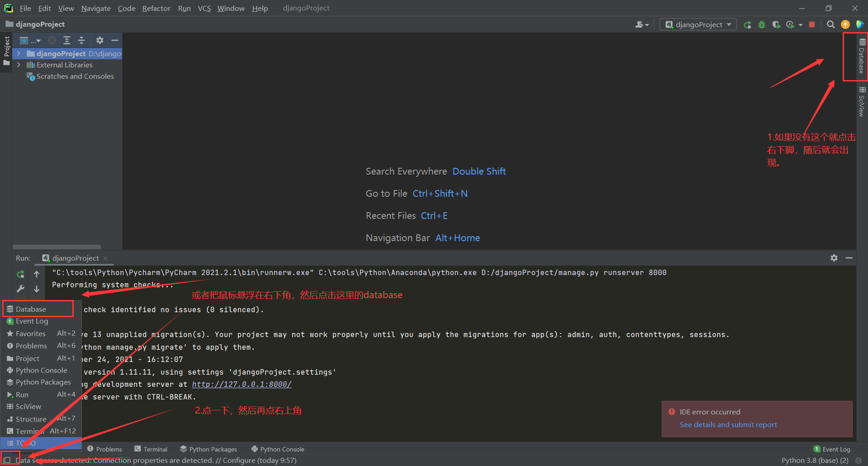Open the development server URL link

point(242,384)
